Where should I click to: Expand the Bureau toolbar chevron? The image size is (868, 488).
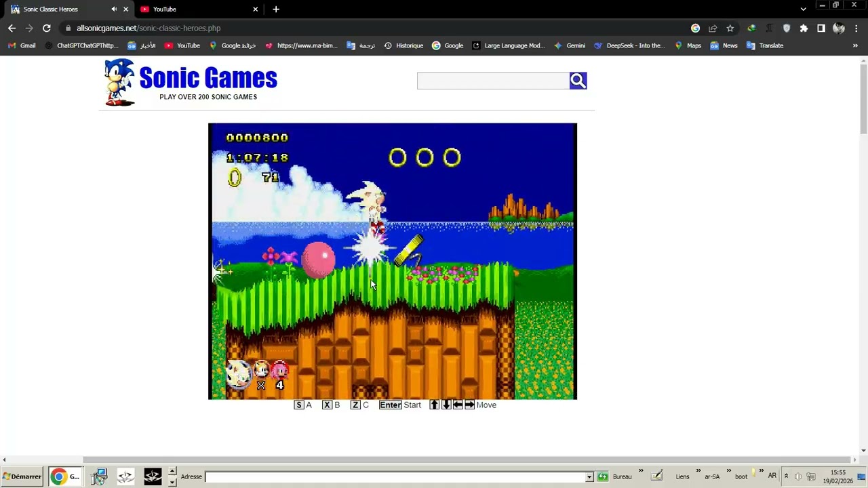(x=641, y=471)
